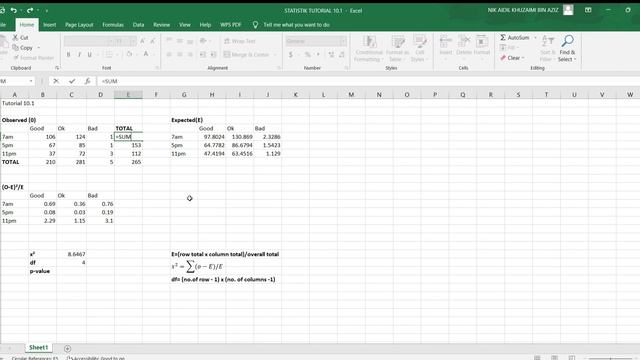Viewport: 640px width, 360px height.
Task: Switch to the Formulas tab
Action: 113,25
